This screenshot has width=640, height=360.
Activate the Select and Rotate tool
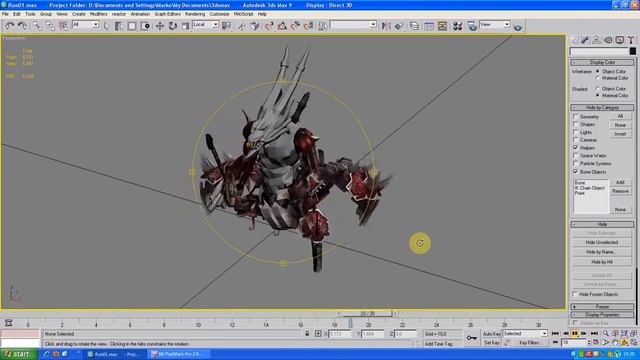[x=173, y=26]
